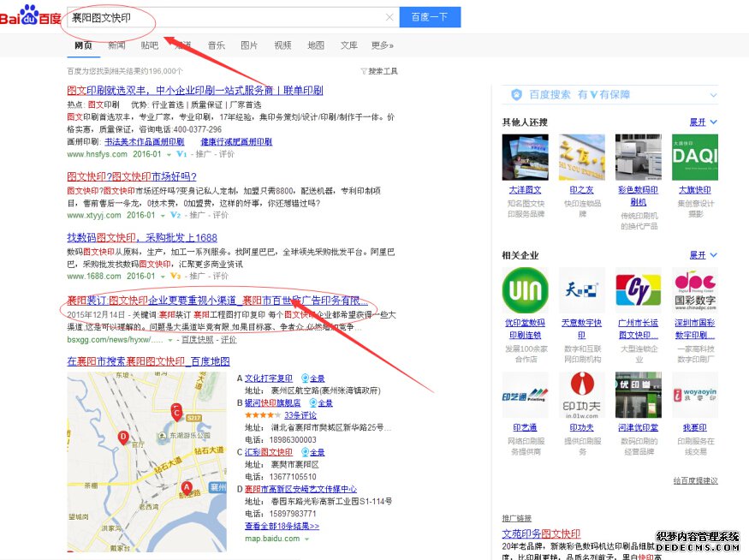Switch to the 贴吧 tab
The height and width of the screenshot is (560, 749).
150,45
